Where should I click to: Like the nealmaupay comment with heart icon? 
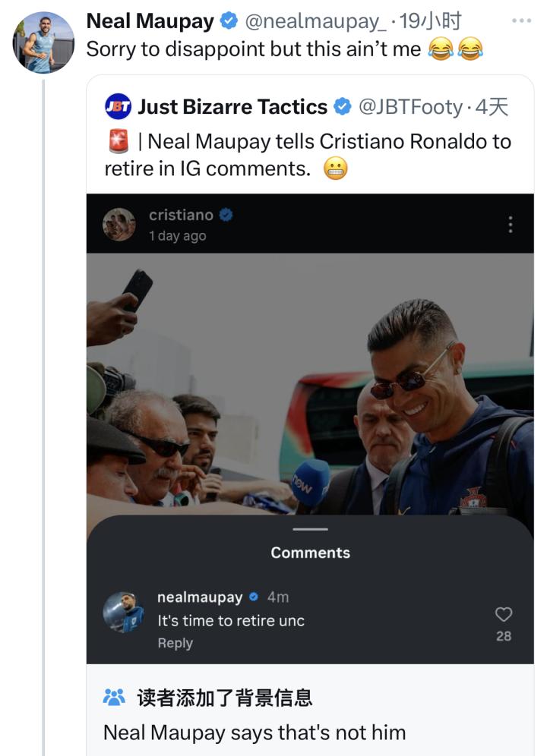click(x=504, y=615)
